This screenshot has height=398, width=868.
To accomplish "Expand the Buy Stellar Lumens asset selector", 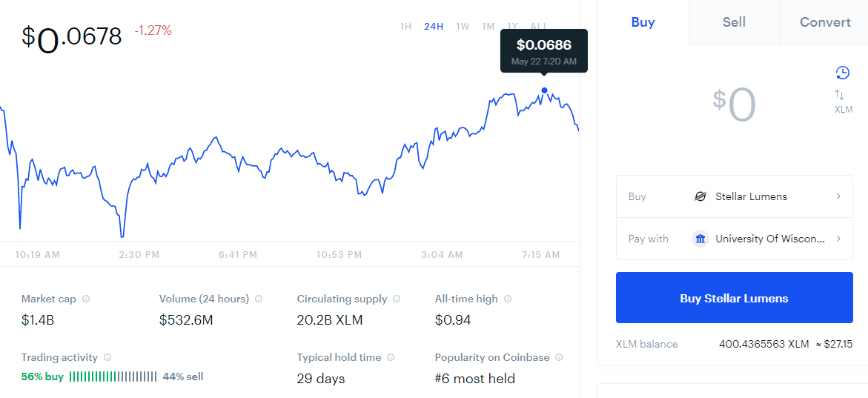I will pos(734,196).
